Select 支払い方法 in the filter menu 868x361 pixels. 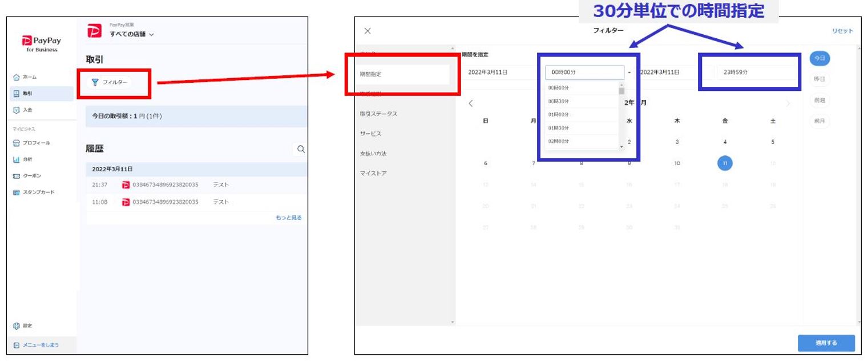(x=373, y=154)
